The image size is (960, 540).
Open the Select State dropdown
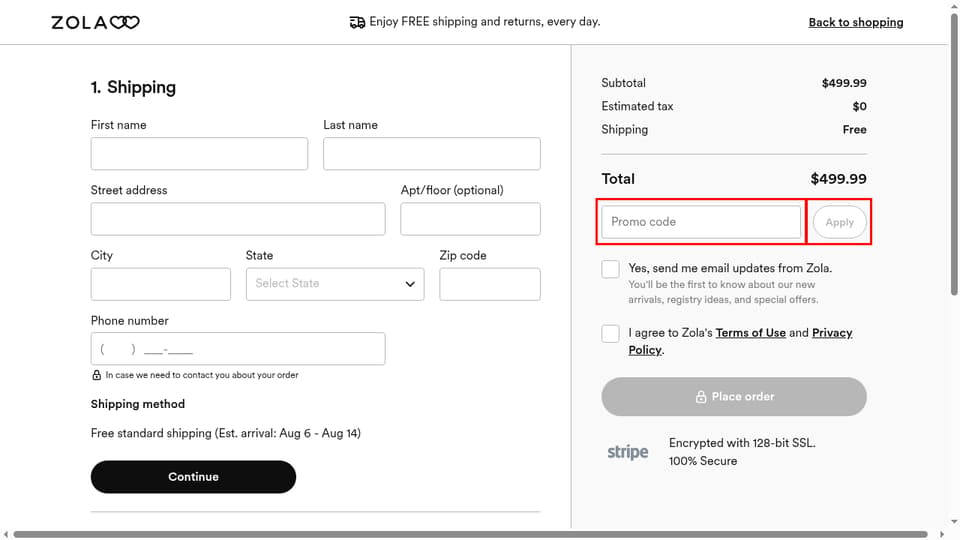335,284
